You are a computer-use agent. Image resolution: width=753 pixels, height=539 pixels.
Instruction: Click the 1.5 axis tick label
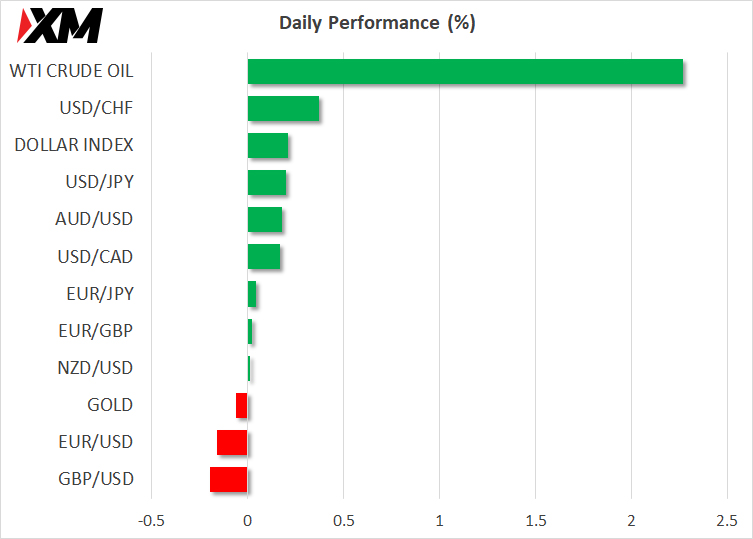click(x=535, y=521)
